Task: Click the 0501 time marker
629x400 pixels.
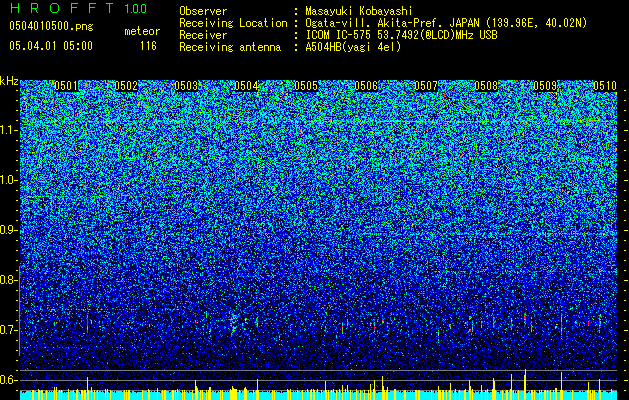Action: (66, 86)
